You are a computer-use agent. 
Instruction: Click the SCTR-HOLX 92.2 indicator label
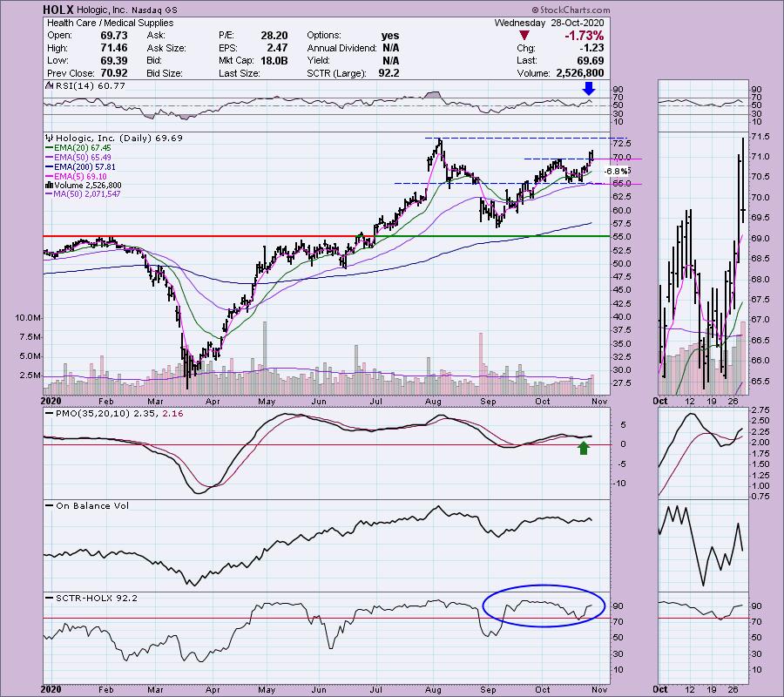pyautogui.click(x=96, y=598)
